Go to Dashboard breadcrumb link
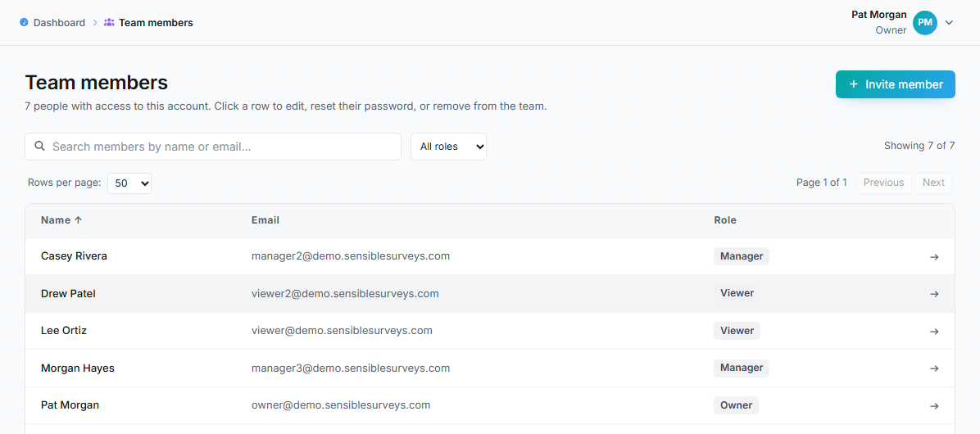The width and height of the screenshot is (980, 434). (x=59, y=22)
